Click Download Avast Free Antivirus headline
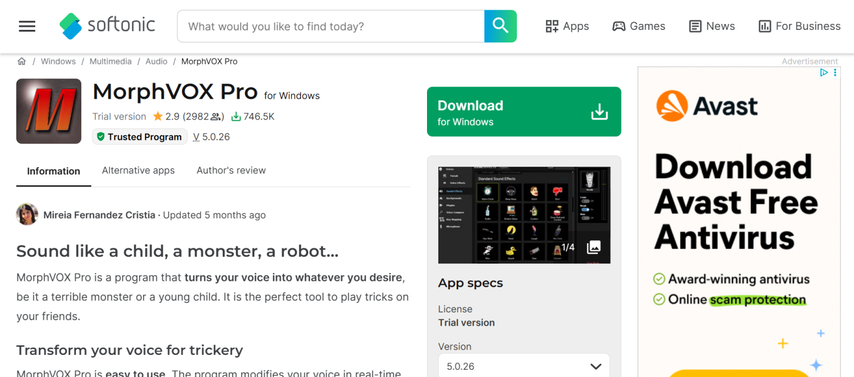This screenshot has width=854, height=377. (736, 202)
